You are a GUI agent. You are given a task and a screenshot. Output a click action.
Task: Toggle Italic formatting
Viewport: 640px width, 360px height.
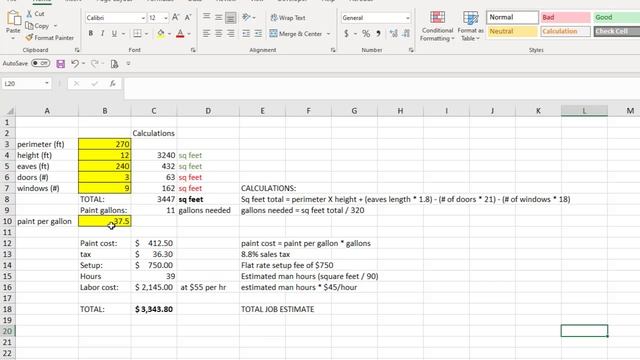coord(102,33)
